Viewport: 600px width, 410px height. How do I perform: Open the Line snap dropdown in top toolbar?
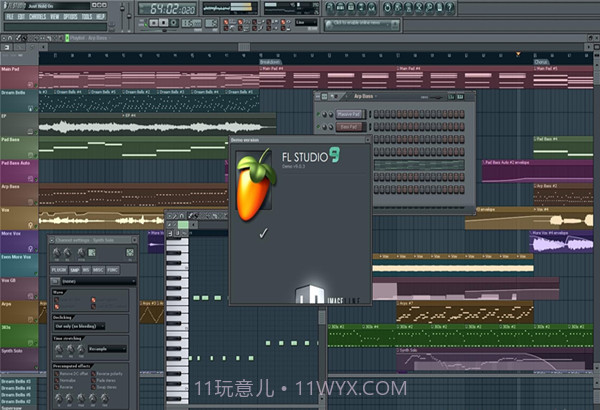[306, 22]
